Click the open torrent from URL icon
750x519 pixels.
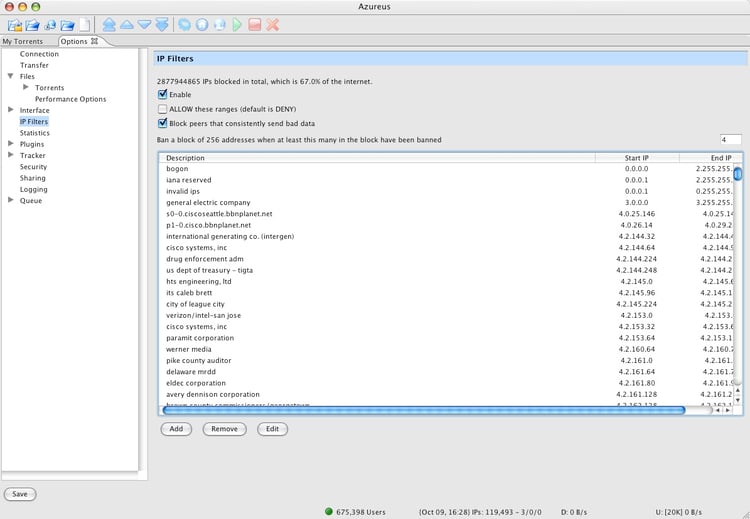click(x=50, y=25)
